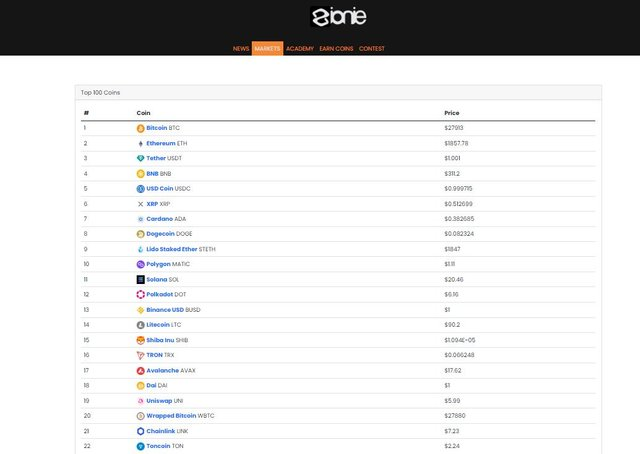Open the Chainlink link
Viewport: 640px width, 454px height.
coord(161,431)
